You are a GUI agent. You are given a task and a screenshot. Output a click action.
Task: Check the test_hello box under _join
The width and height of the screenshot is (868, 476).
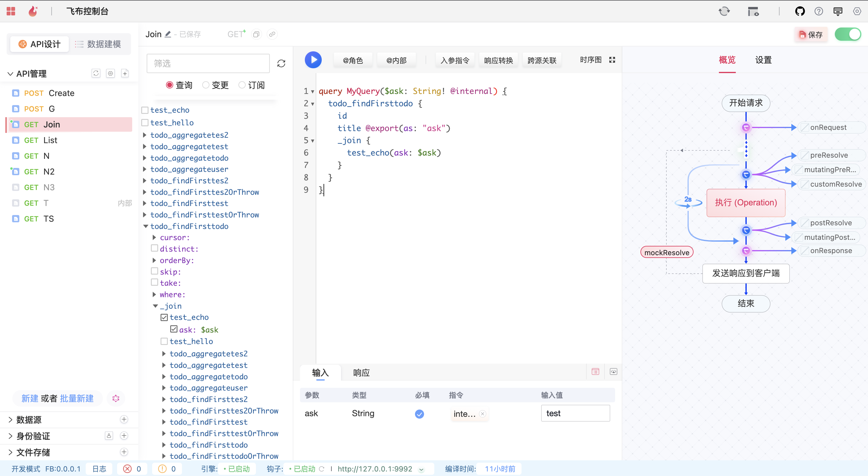164,341
